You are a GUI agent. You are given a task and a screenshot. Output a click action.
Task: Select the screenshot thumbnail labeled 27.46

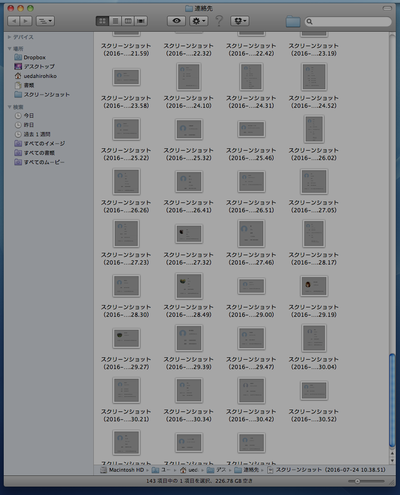pyautogui.click(x=251, y=234)
